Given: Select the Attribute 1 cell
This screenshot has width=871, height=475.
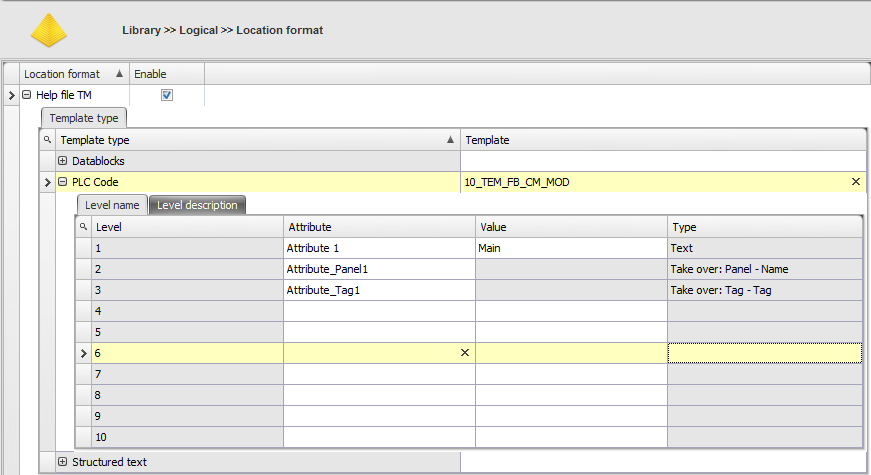Looking at the screenshot, I should [379, 248].
